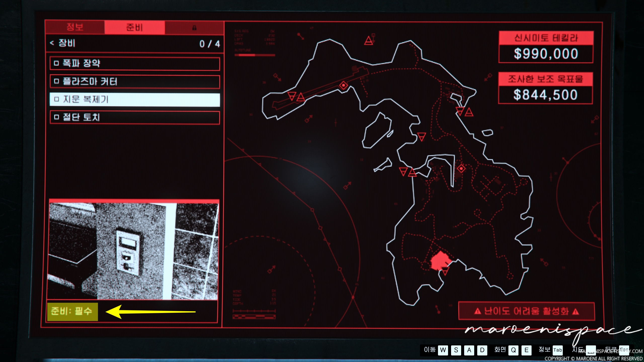Image resolution: width=644 pixels, height=362 pixels.
Task: Click the 준비: 필수 label
Action: click(x=72, y=311)
